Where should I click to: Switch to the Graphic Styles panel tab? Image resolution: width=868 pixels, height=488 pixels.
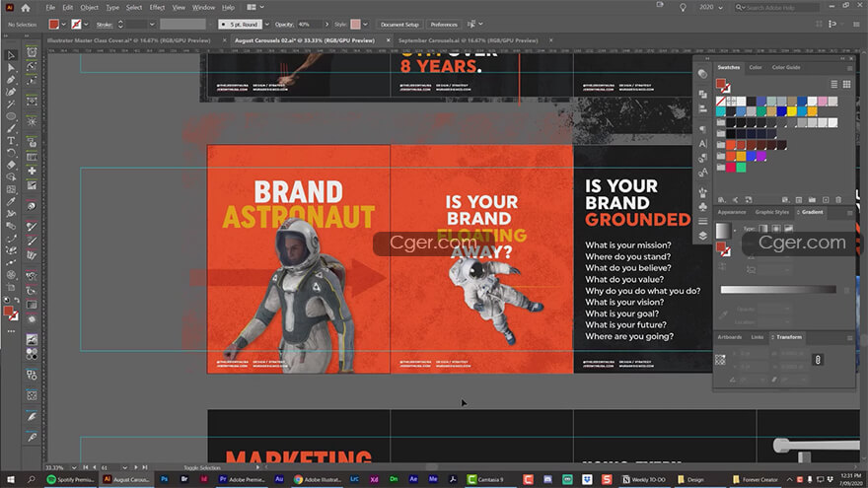(x=772, y=213)
